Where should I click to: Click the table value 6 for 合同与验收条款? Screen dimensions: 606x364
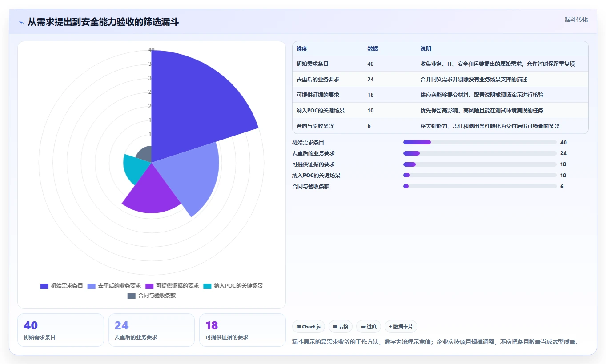pyautogui.click(x=369, y=126)
